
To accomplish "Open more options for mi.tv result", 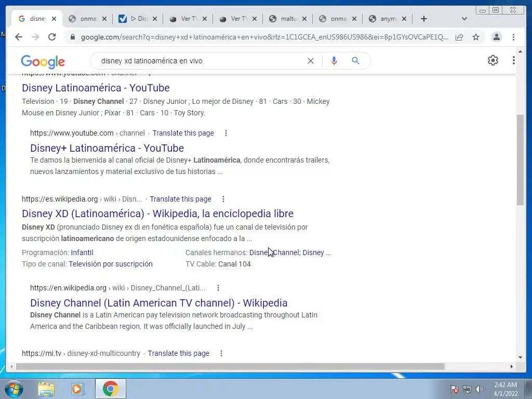I will 221,353.
